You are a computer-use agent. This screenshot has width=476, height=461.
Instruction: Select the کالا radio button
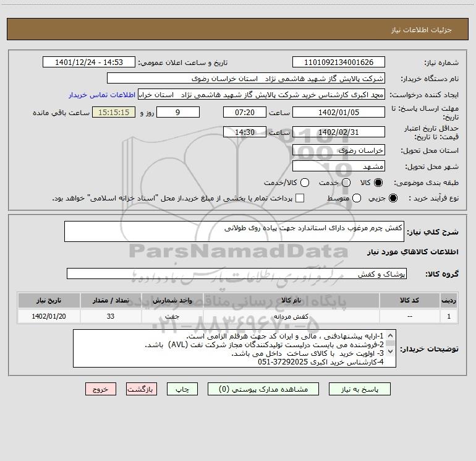(x=378, y=183)
